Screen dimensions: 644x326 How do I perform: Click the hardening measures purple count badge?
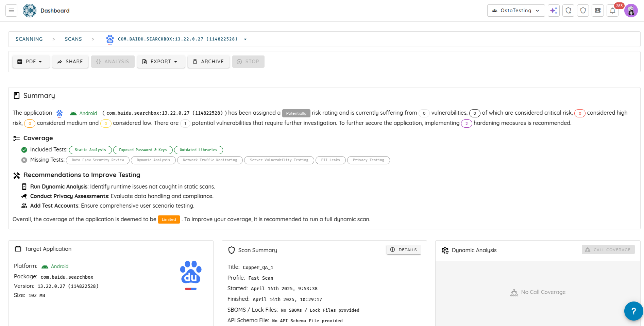(467, 124)
